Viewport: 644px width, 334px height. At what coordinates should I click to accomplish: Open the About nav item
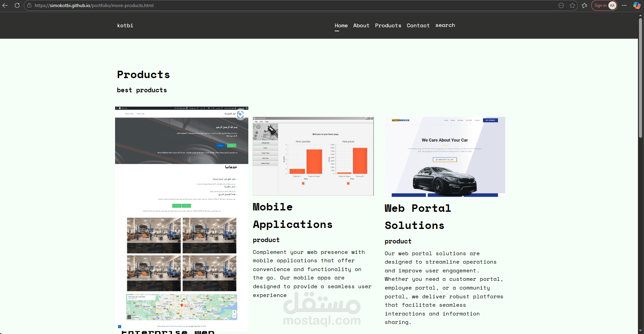361,26
